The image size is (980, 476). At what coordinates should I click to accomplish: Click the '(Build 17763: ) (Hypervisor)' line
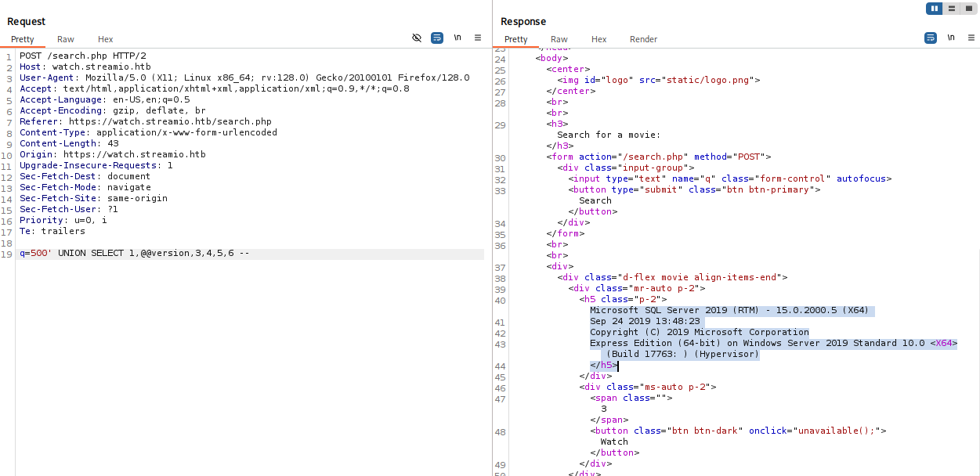[682, 354]
